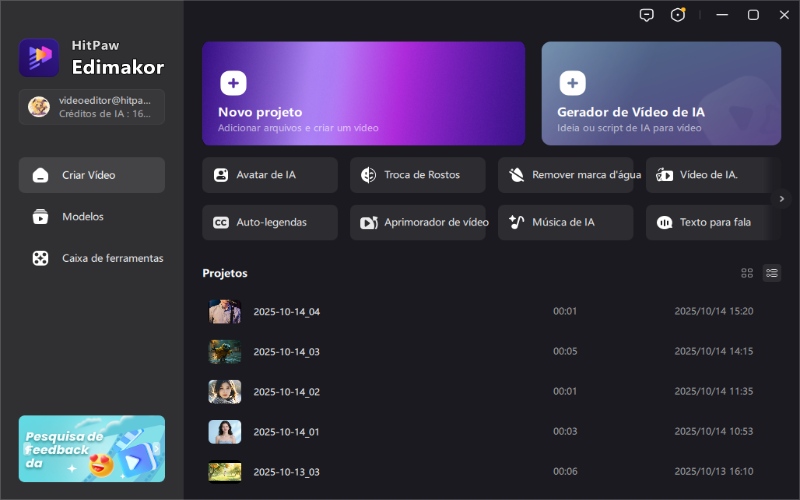Switch projects to list view
This screenshot has height=500, width=800.
pyautogui.click(x=772, y=273)
